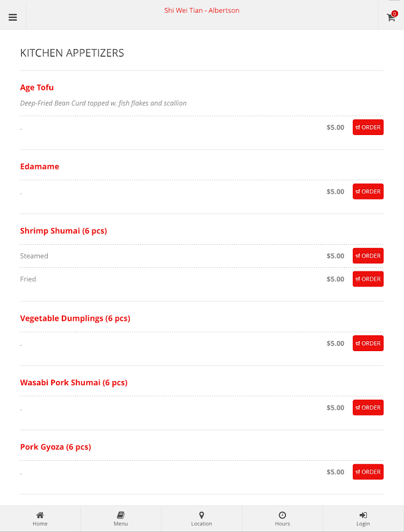Select the Age Tofu item title
The width and height of the screenshot is (404, 532).
(x=37, y=87)
